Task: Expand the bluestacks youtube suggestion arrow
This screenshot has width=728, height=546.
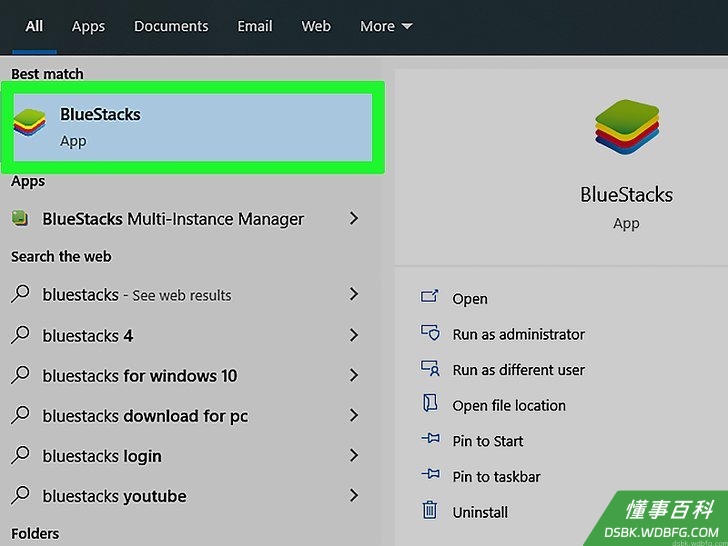Action: (354, 495)
